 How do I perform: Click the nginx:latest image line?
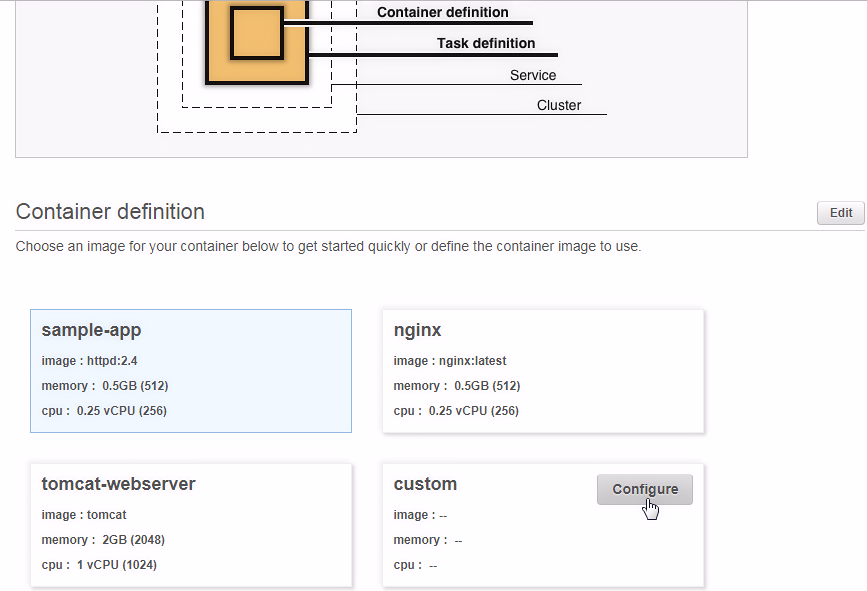point(450,361)
